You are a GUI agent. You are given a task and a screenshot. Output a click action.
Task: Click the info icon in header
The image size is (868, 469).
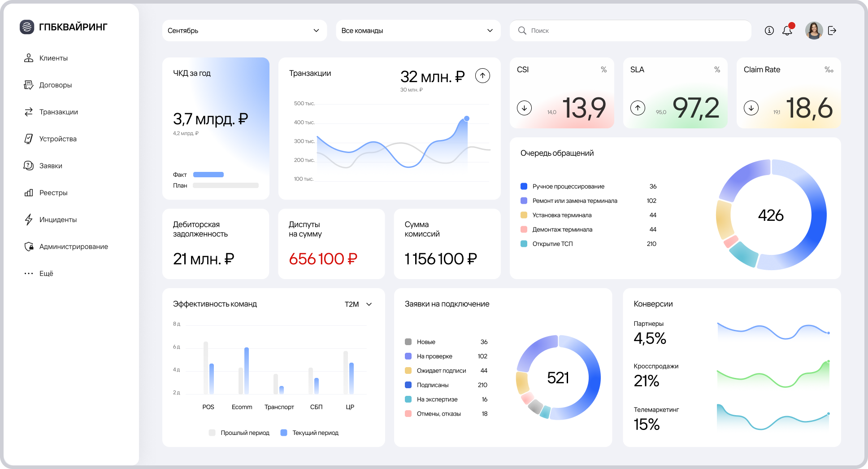[769, 31]
